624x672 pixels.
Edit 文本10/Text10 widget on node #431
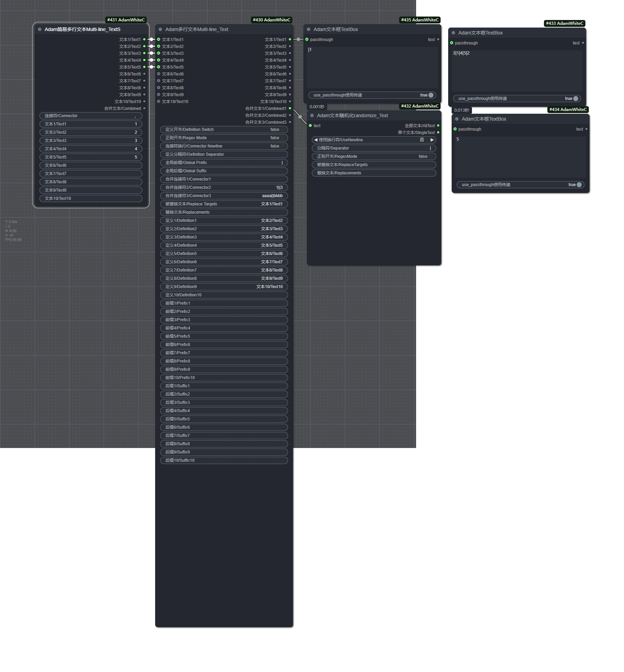pyautogui.click(x=91, y=198)
